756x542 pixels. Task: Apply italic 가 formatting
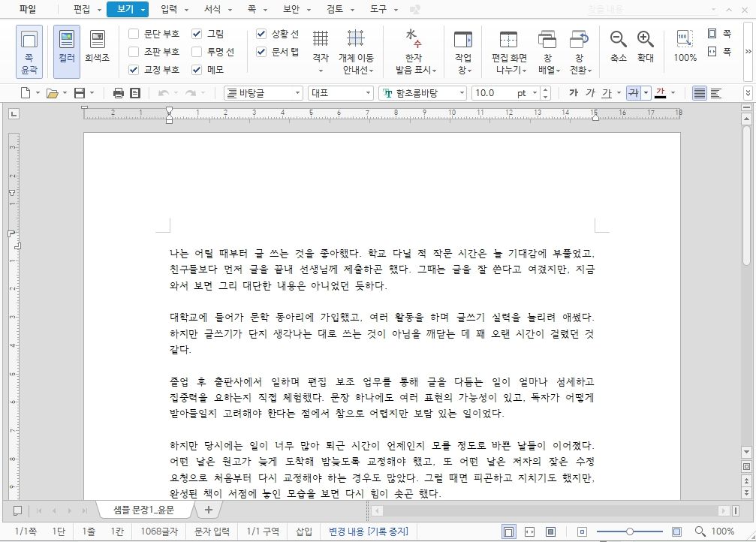pyautogui.click(x=590, y=92)
